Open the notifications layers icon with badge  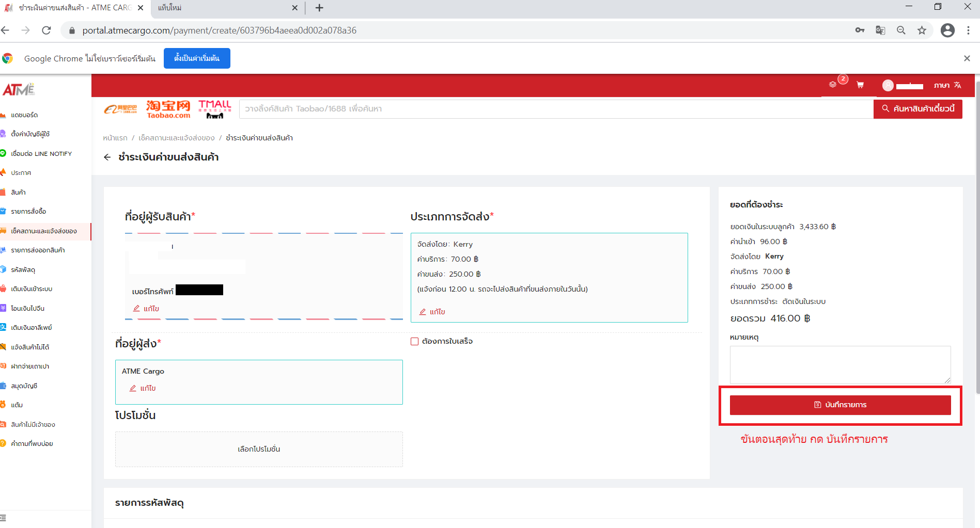click(833, 85)
